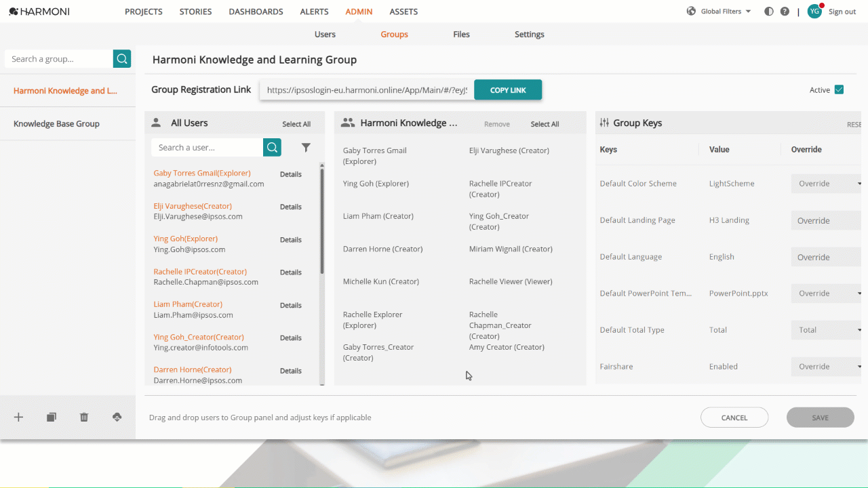Click the CANCEL button
This screenshot has width=868, height=488.
pos(734,418)
